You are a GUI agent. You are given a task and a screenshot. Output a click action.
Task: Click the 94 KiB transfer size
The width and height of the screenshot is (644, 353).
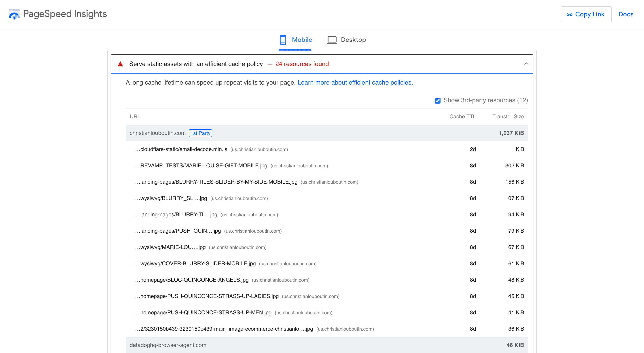[516, 214]
